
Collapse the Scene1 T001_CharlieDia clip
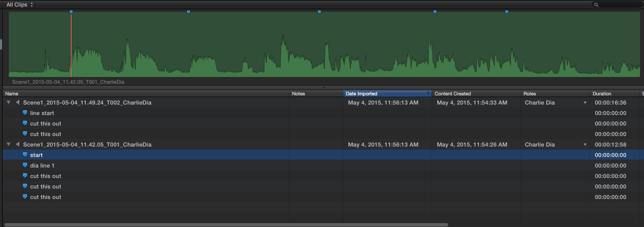pyautogui.click(x=9, y=145)
